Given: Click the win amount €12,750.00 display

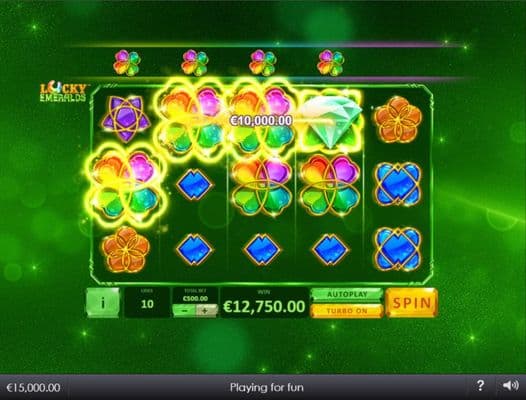Looking at the screenshot, I should (x=264, y=306).
